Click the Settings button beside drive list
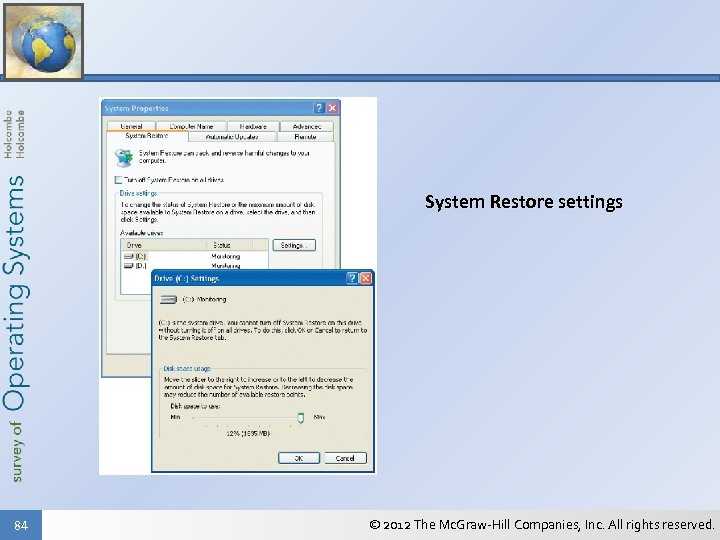720x540 pixels. (294, 245)
